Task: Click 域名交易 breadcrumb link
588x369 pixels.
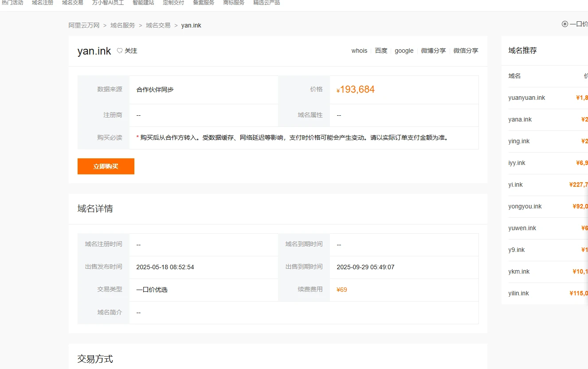Action: pyautogui.click(x=158, y=25)
